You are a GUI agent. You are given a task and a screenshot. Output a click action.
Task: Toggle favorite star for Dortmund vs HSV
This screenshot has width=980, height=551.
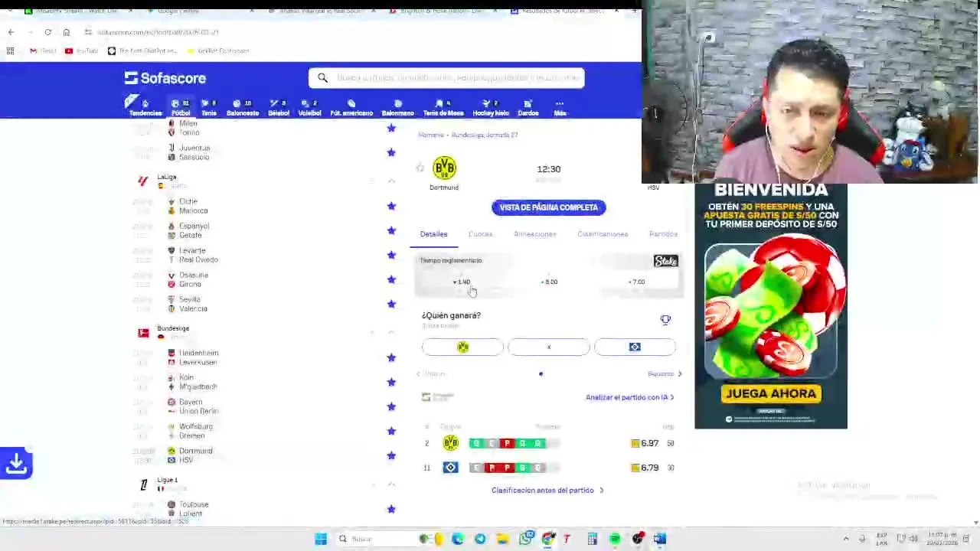(x=391, y=455)
